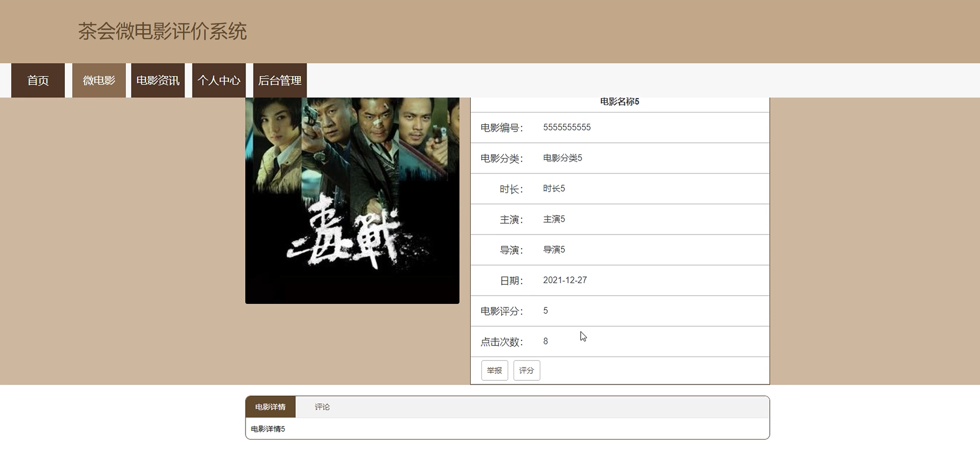Image resolution: width=980 pixels, height=453 pixels.
Task: Click the director value 导演5
Action: pyautogui.click(x=554, y=250)
